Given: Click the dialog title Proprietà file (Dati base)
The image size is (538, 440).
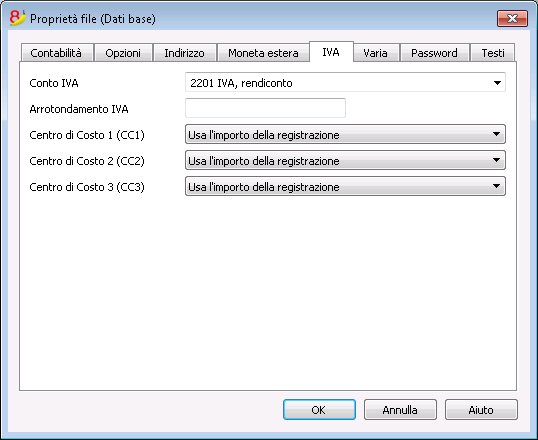Looking at the screenshot, I should (x=93, y=19).
